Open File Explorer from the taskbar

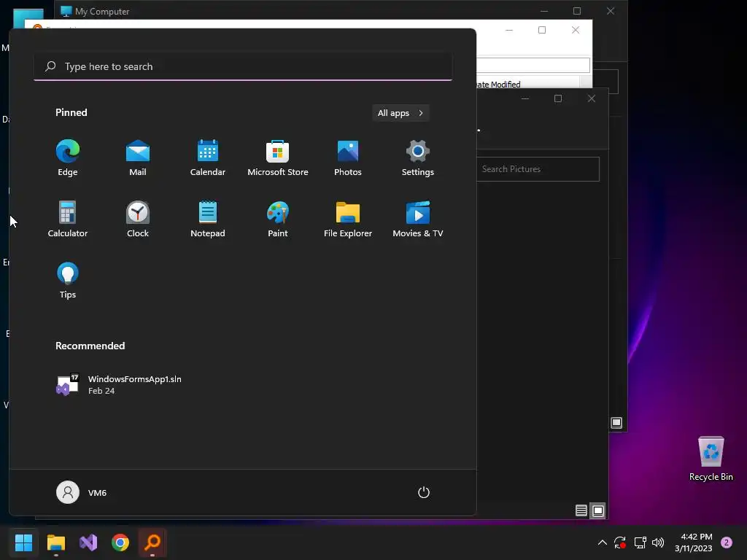(x=56, y=542)
